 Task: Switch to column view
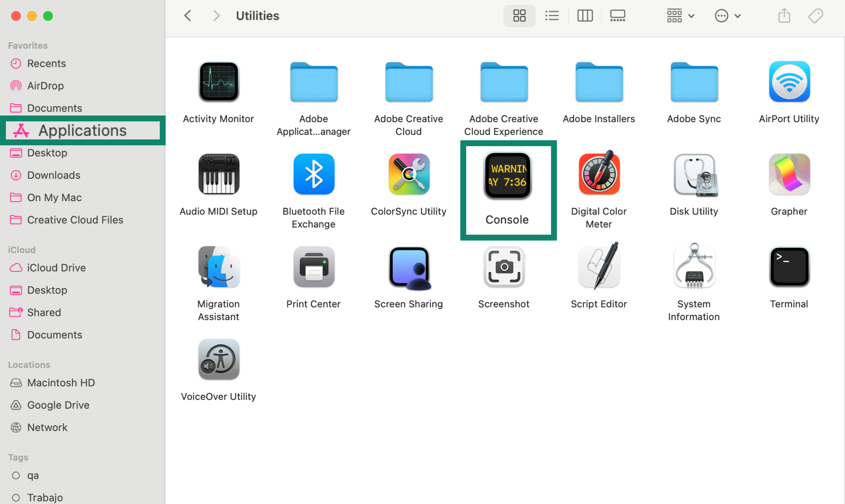(x=585, y=16)
